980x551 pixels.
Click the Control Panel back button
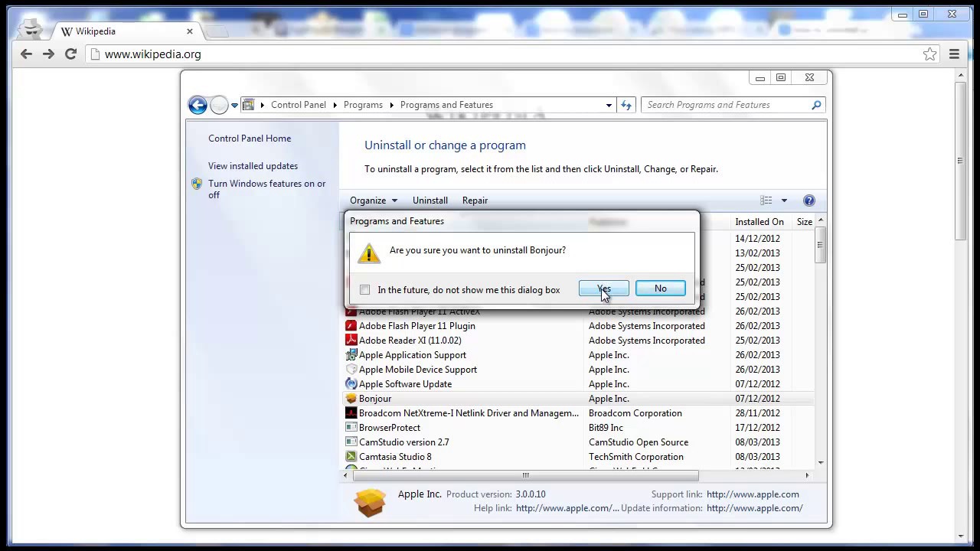(198, 105)
